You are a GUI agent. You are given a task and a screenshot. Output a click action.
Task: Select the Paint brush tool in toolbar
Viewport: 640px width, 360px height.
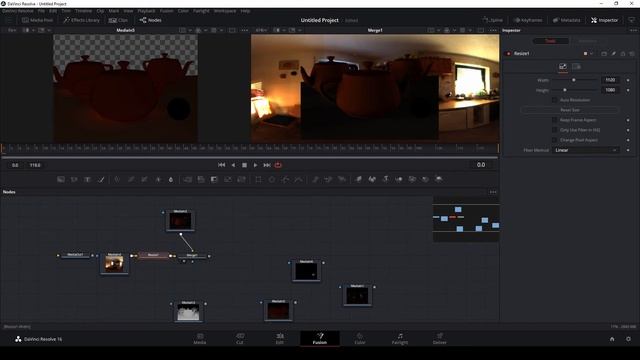pos(101,179)
